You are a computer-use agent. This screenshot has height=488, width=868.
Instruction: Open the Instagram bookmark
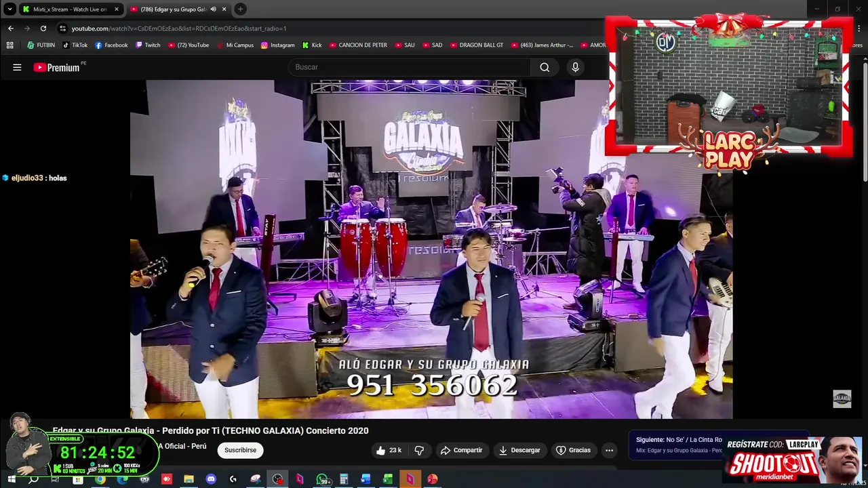coord(277,45)
